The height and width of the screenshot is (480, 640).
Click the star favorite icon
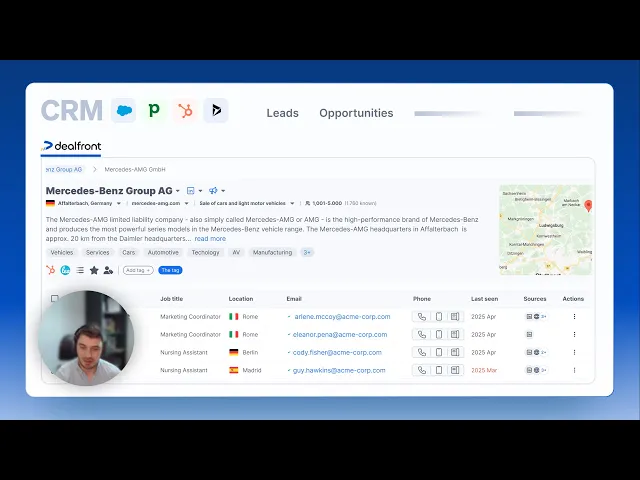click(x=94, y=270)
